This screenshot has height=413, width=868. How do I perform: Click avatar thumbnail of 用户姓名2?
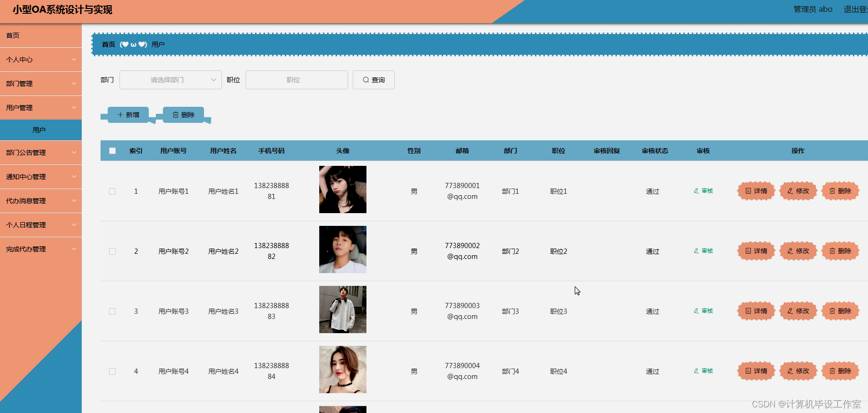343,250
